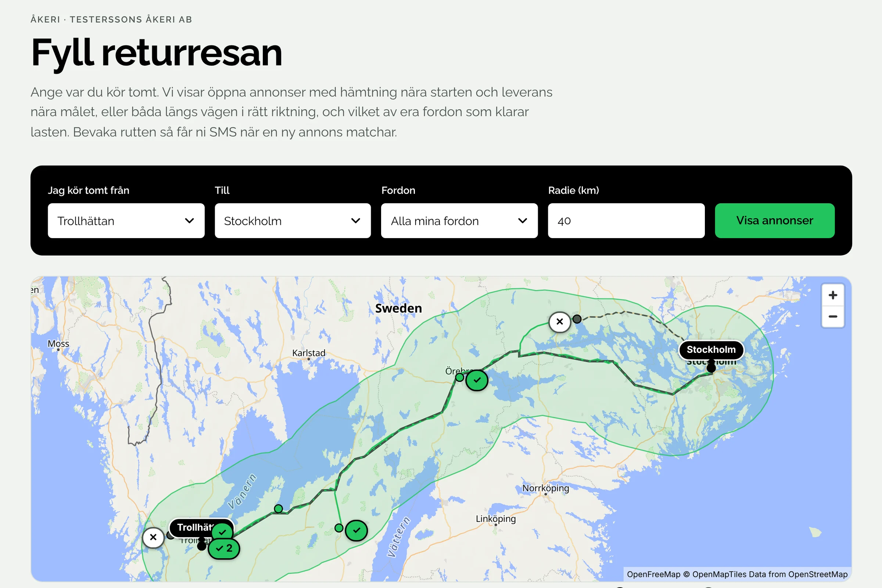Image resolution: width=882 pixels, height=588 pixels.
Task: Click the small green dot left of Vättern marker
Action: coord(338,528)
